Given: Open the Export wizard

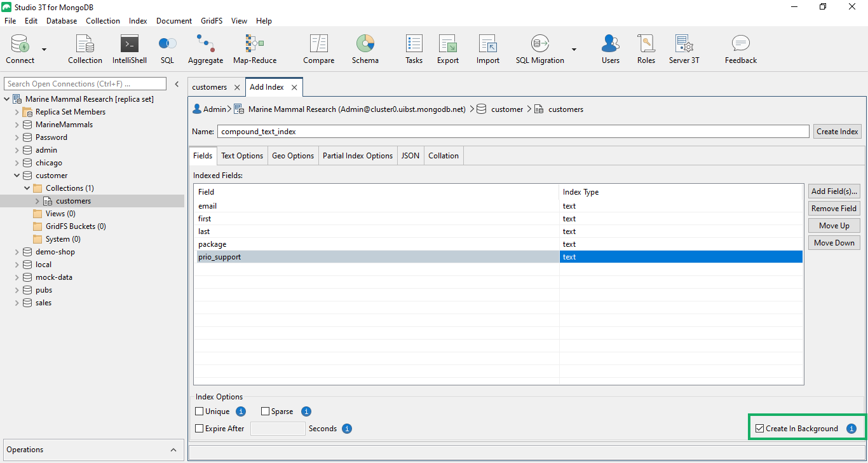Looking at the screenshot, I should point(447,48).
